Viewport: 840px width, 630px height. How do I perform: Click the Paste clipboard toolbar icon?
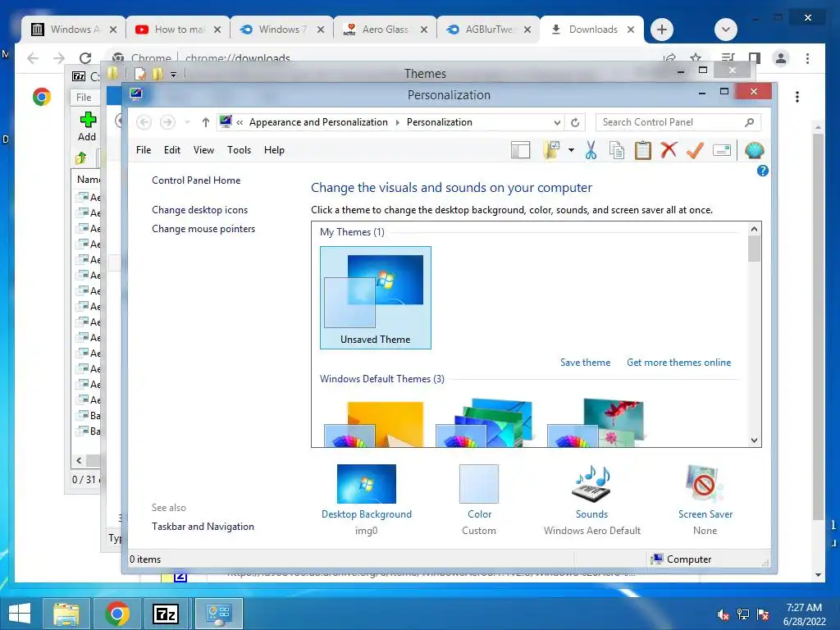coord(643,151)
